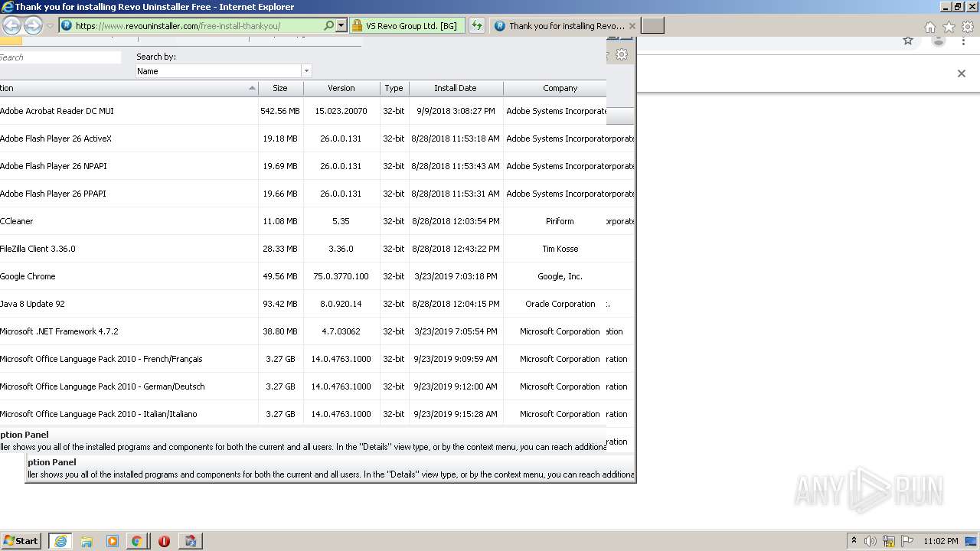This screenshot has height=551, width=980.
Task: Go forward with the IE Forward arrow
Action: 33,25
